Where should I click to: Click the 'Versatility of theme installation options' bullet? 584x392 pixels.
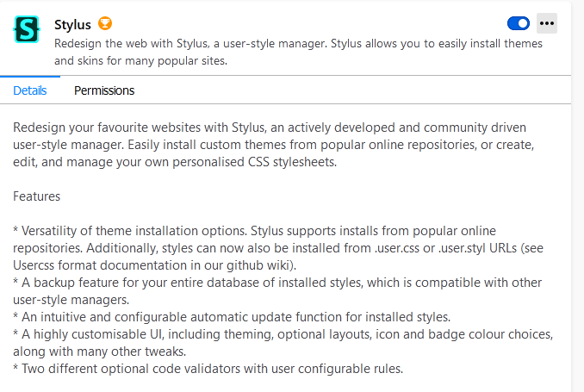[x=254, y=231]
